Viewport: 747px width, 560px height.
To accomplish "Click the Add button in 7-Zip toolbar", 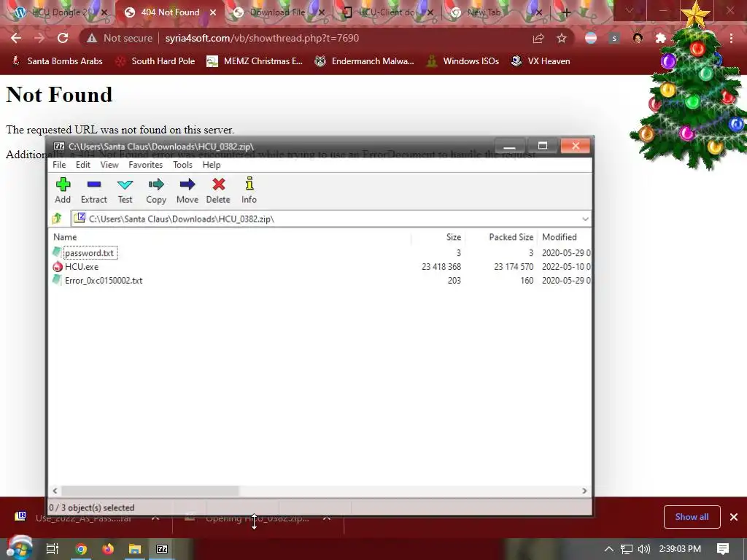I will pos(63,190).
